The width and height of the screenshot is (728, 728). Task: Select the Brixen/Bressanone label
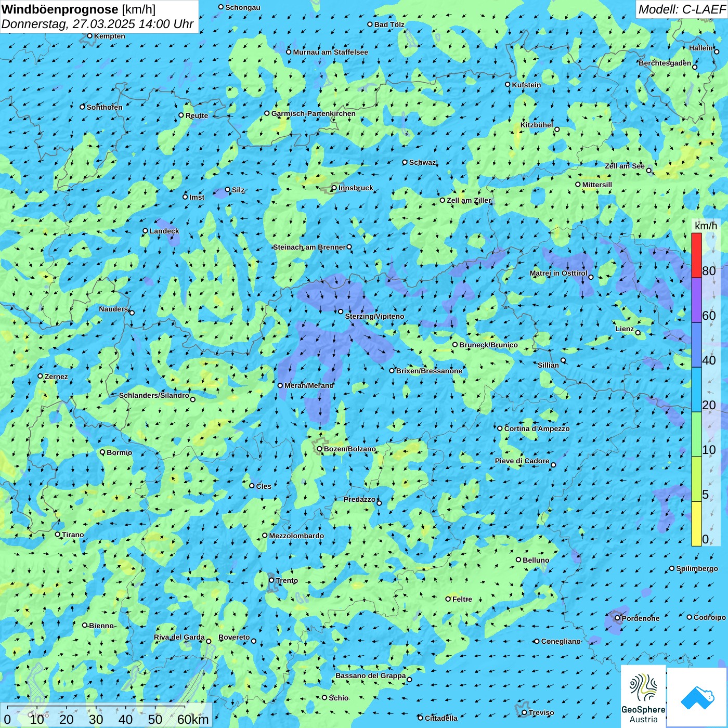pyautogui.click(x=429, y=371)
